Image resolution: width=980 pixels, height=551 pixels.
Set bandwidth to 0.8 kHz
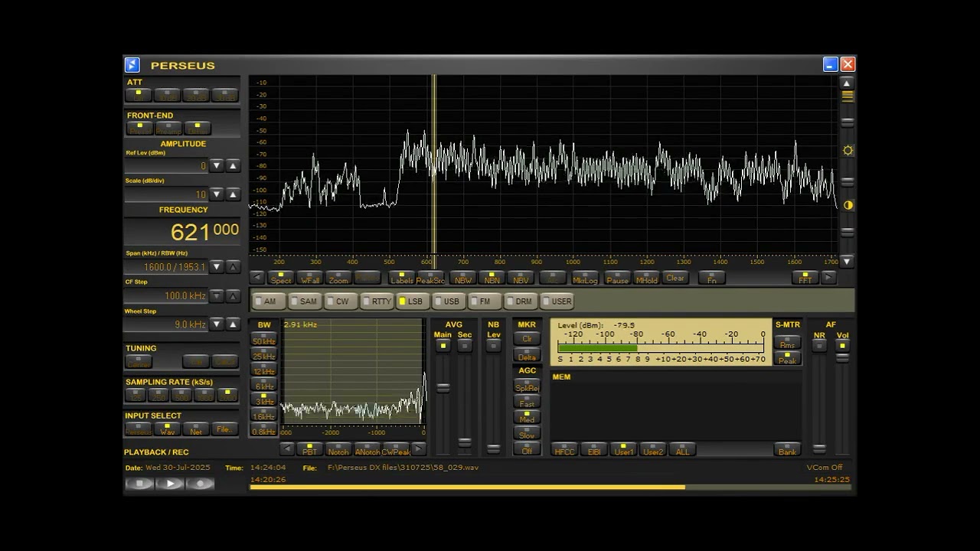point(263,430)
